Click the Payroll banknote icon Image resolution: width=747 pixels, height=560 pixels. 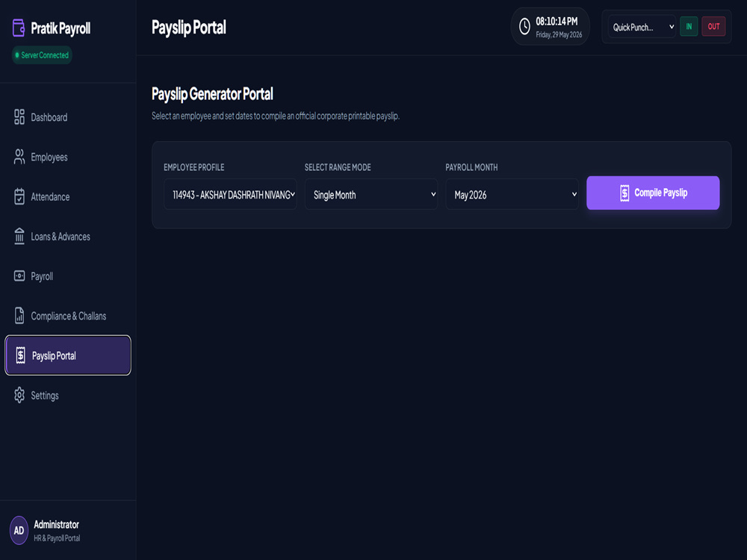point(19,276)
